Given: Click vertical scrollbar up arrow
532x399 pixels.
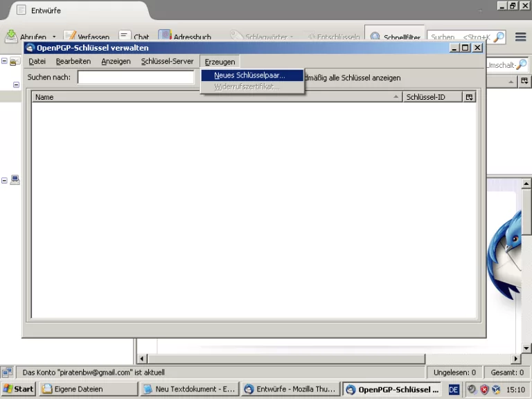Looking at the screenshot, I should tap(526, 184).
